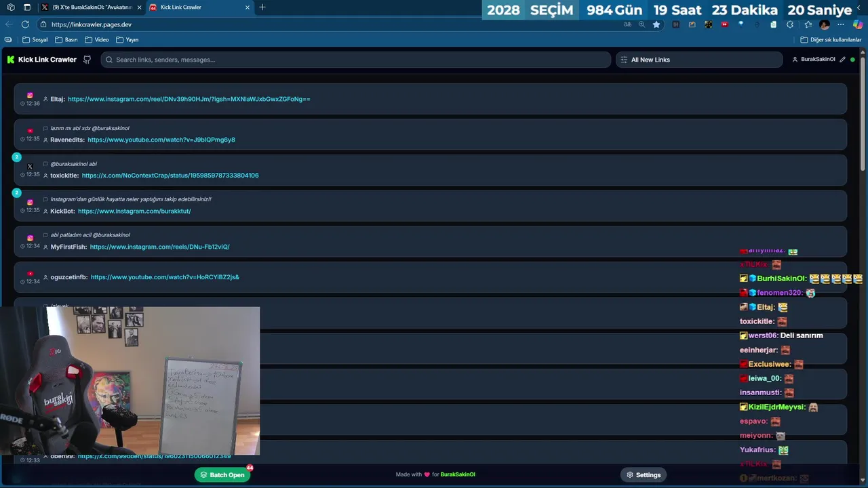
Task: Click the bookmarks bar leftmost shortcut icon
Action: pos(8,40)
